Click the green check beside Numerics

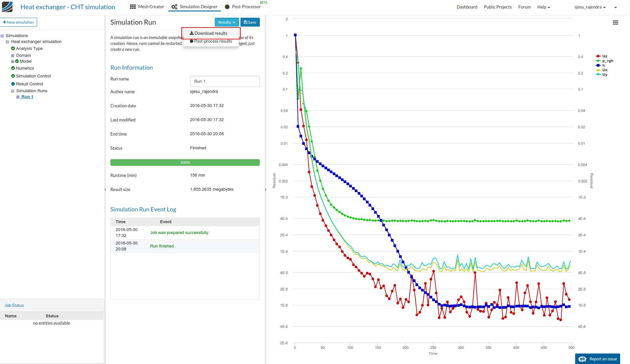13,68
